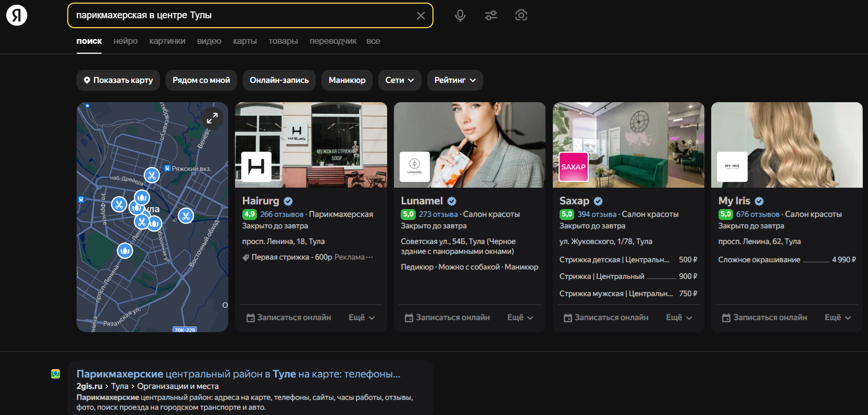Screen dimensions: 868x415
Task: Apply the Маникюр filter chip
Action: [x=347, y=80]
